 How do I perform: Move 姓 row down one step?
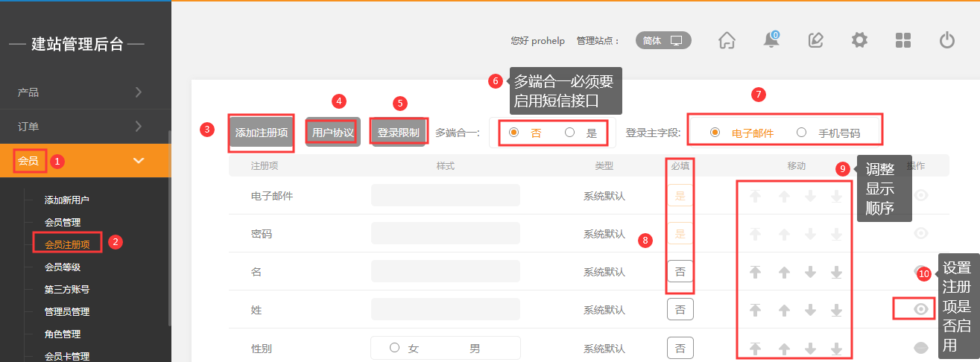810,310
